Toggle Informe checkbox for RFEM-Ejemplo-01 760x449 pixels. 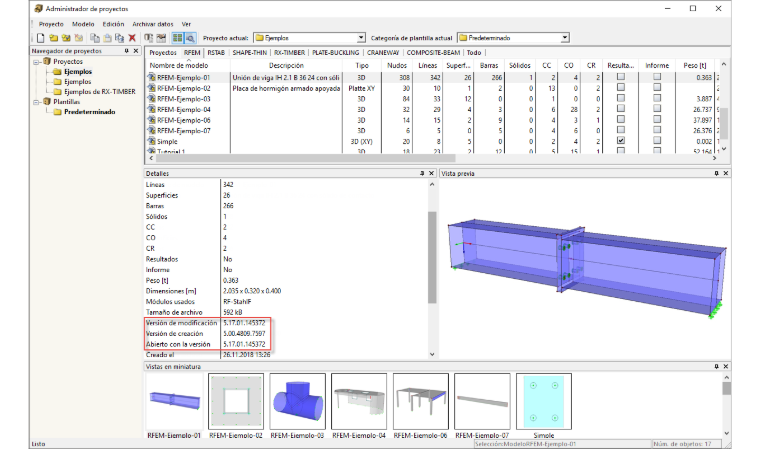(657, 77)
